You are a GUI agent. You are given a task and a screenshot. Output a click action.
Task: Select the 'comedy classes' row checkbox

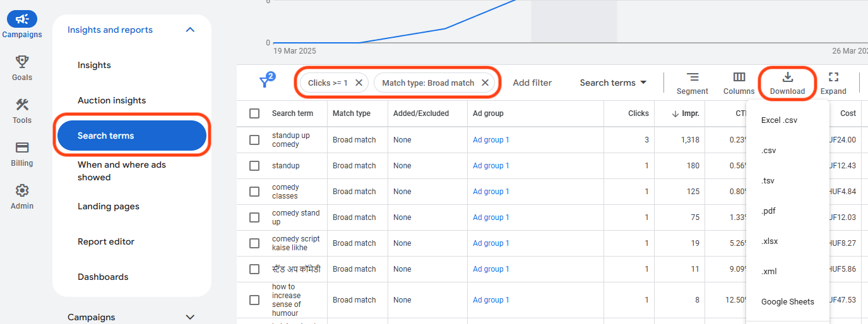[254, 192]
